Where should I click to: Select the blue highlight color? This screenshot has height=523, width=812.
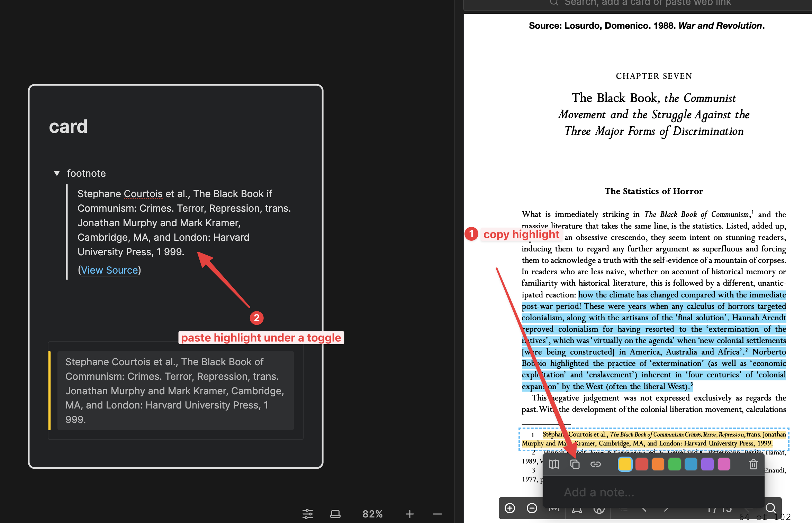click(691, 464)
